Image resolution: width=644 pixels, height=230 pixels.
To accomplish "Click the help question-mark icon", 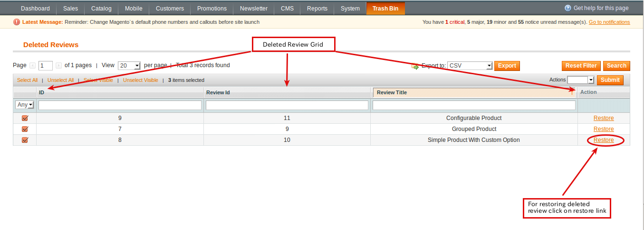I will click(x=567, y=8).
